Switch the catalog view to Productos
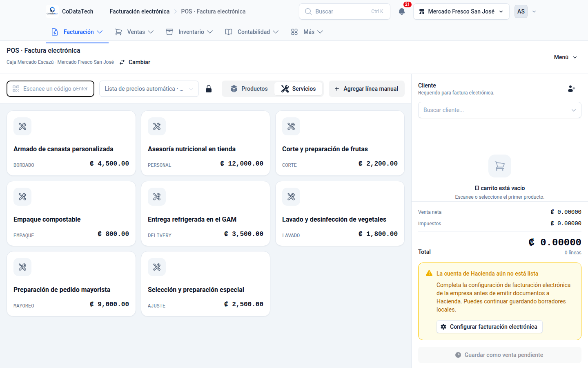The image size is (588, 368). tap(249, 89)
